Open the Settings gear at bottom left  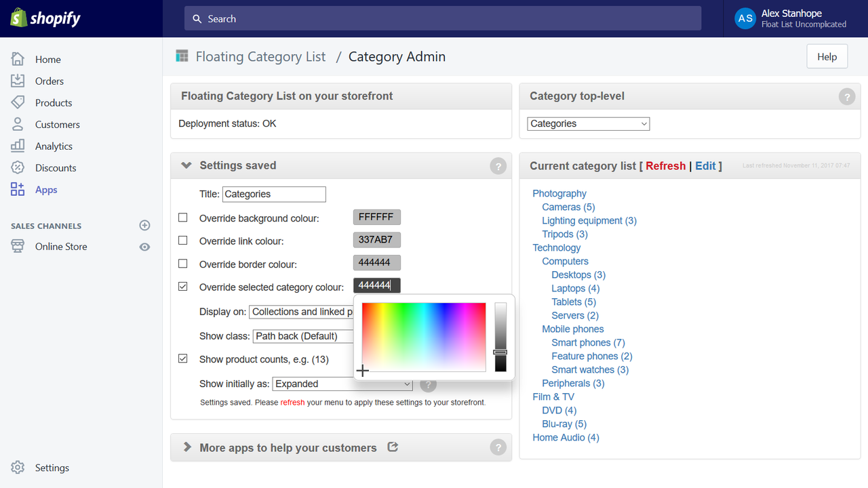19,468
